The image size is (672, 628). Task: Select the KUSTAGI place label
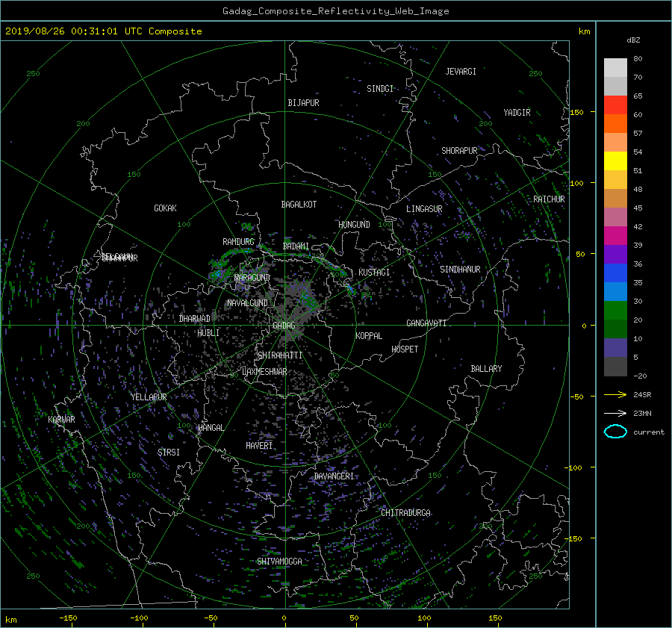pos(374,273)
